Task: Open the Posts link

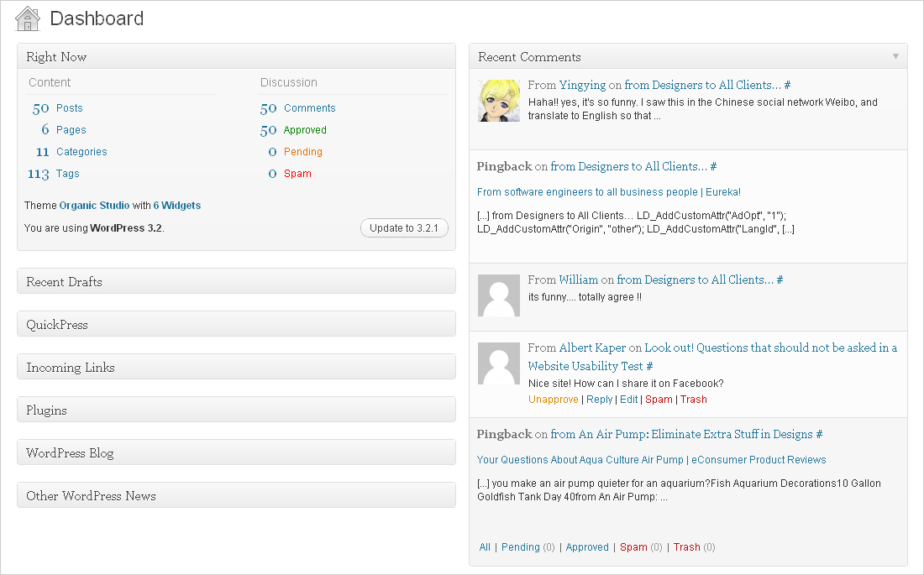Action: (x=70, y=107)
